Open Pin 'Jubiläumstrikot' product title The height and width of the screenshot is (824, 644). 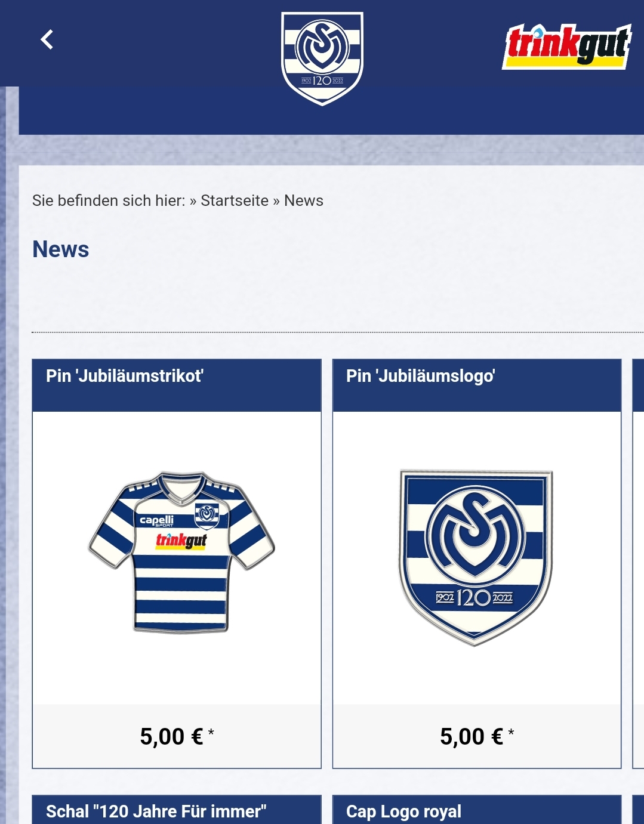click(x=125, y=376)
